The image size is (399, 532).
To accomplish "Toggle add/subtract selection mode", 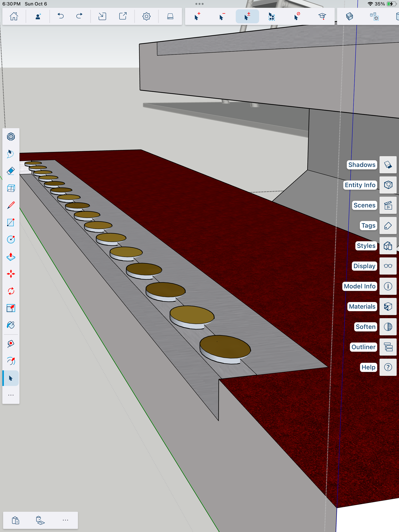I will 247,16.
